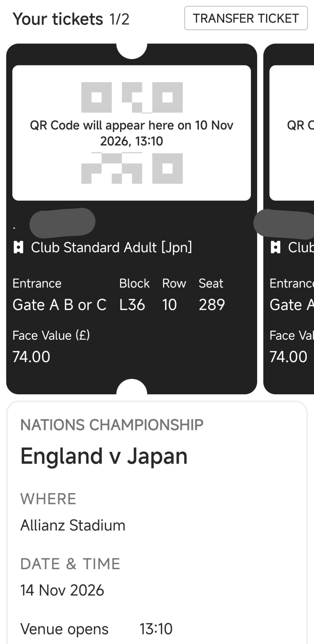Select Club Standard Adult [Jpn] ticket type

click(111, 247)
